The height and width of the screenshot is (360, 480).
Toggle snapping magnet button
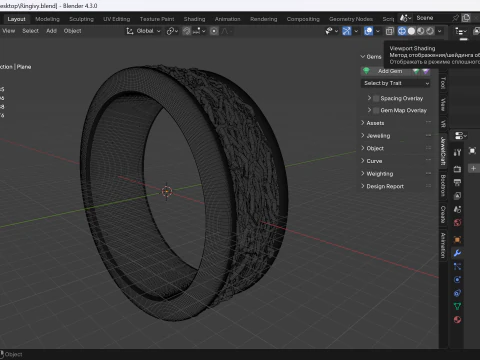pos(186,31)
